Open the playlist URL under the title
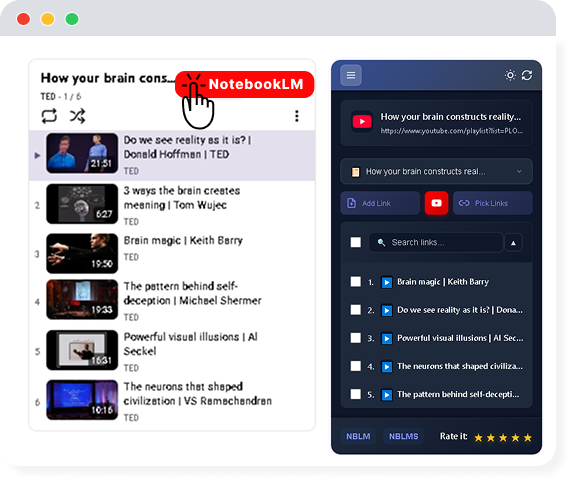 coord(452,131)
